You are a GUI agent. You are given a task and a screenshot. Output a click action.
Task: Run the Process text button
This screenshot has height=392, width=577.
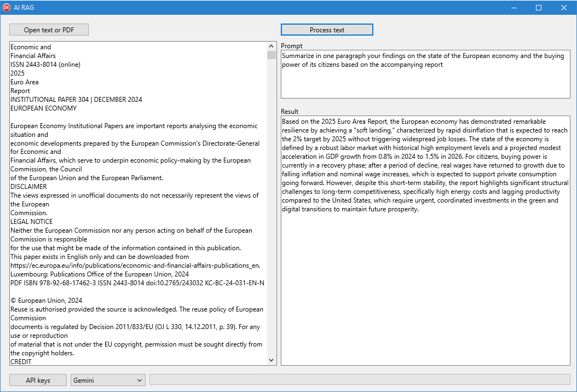[327, 30]
